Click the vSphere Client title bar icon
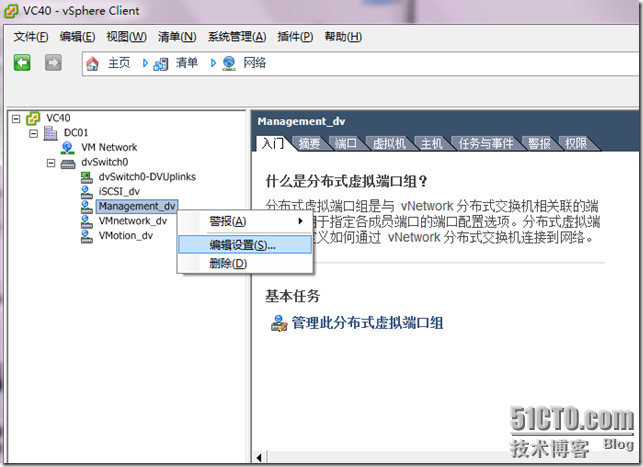 (x=11, y=11)
